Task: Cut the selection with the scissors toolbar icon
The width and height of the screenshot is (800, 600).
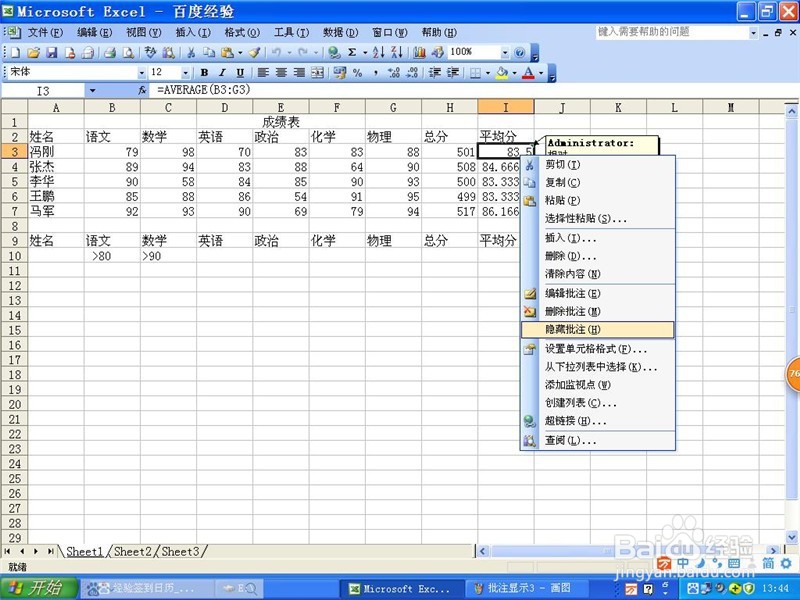Action: click(191, 53)
